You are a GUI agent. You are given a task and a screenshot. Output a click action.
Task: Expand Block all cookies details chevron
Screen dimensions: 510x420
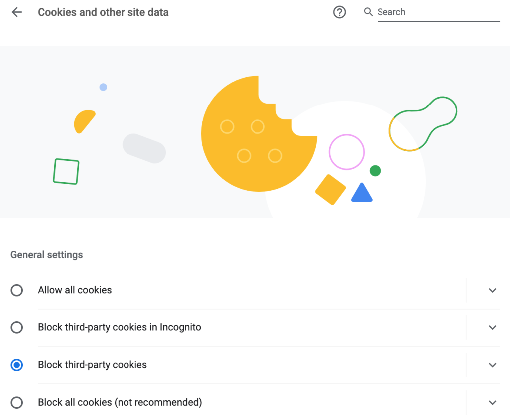[x=492, y=403]
